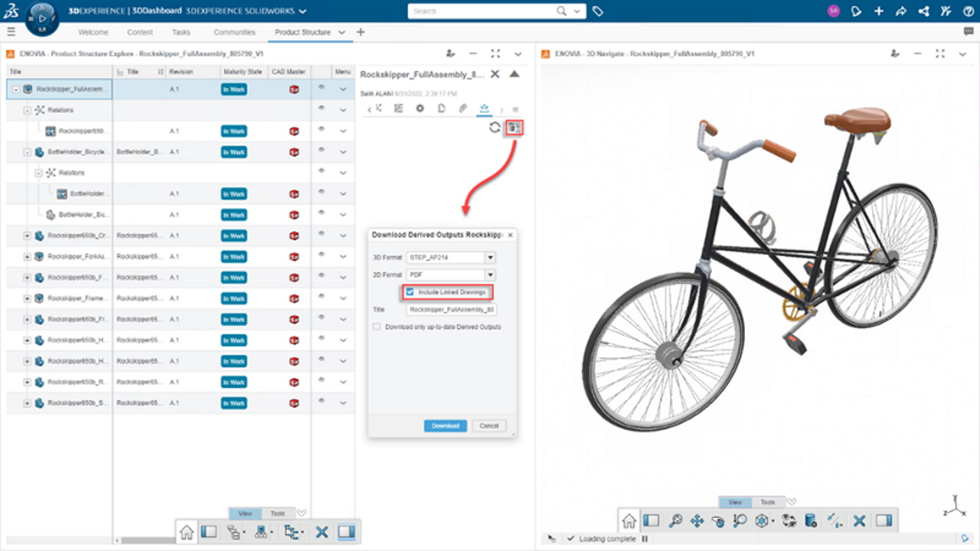Toggle visibility for the BottleHolder_Bicycle row
Image resolution: width=980 pixels, height=551 pixels.
(x=321, y=152)
